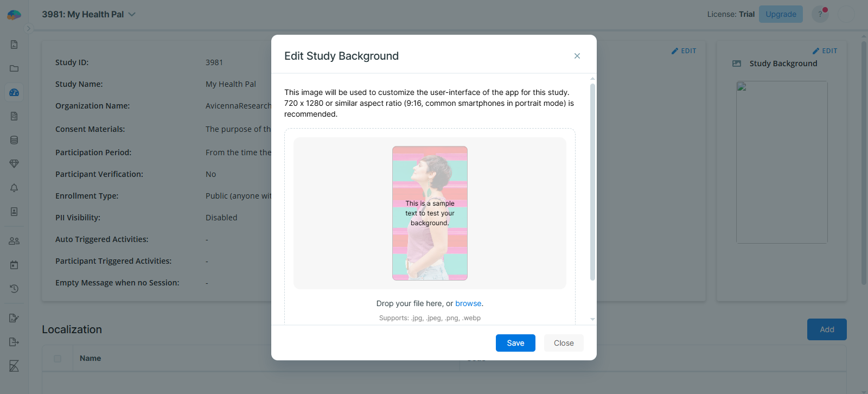Click the calendar icon in sidebar
This screenshot has height=394, width=868.
click(x=14, y=265)
